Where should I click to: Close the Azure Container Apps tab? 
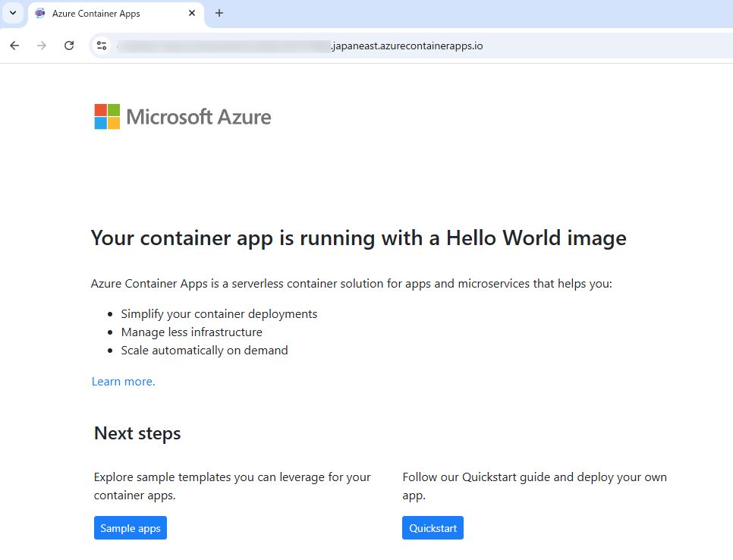pos(192,13)
